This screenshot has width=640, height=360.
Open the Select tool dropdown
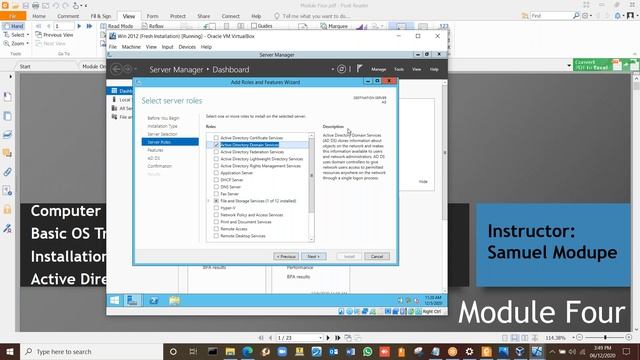(28, 35)
